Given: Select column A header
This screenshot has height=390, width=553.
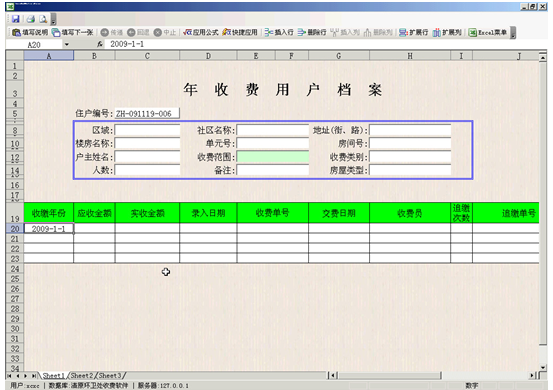Looking at the screenshot, I should pos(49,56).
